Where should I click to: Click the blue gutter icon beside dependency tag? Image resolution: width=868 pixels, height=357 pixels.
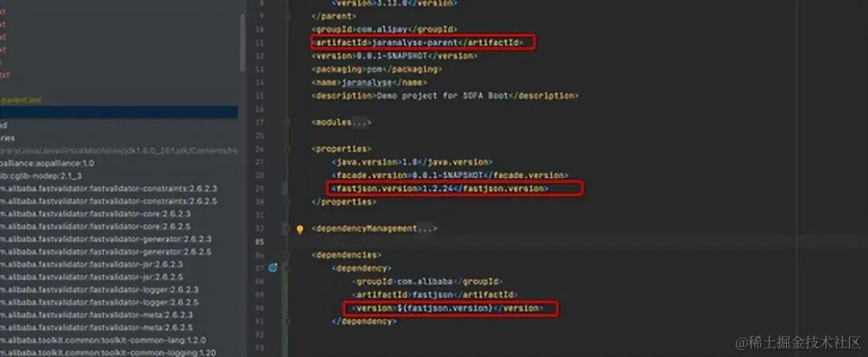pyautogui.click(x=272, y=268)
